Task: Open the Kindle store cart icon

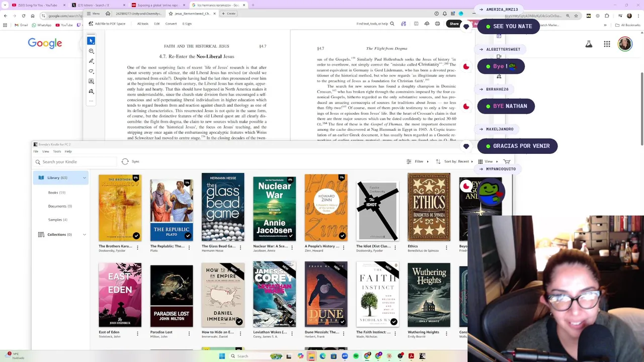Action: pyautogui.click(x=507, y=161)
